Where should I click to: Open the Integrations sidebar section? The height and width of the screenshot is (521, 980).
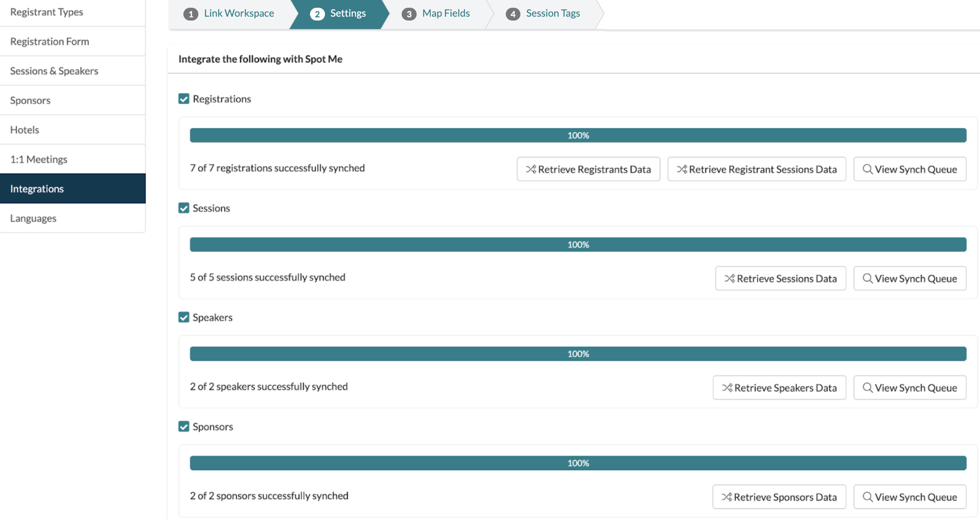pos(36,188)
